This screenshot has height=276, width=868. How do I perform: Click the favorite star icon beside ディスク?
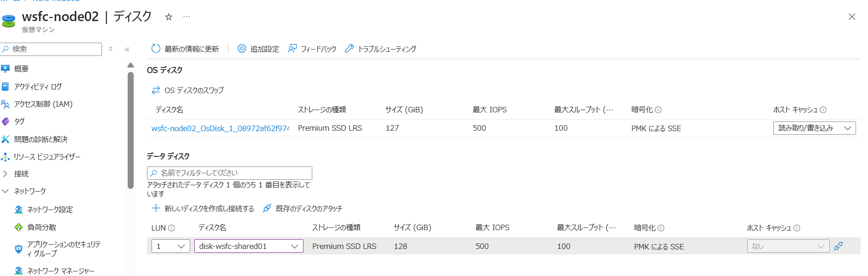pos(169,17)
